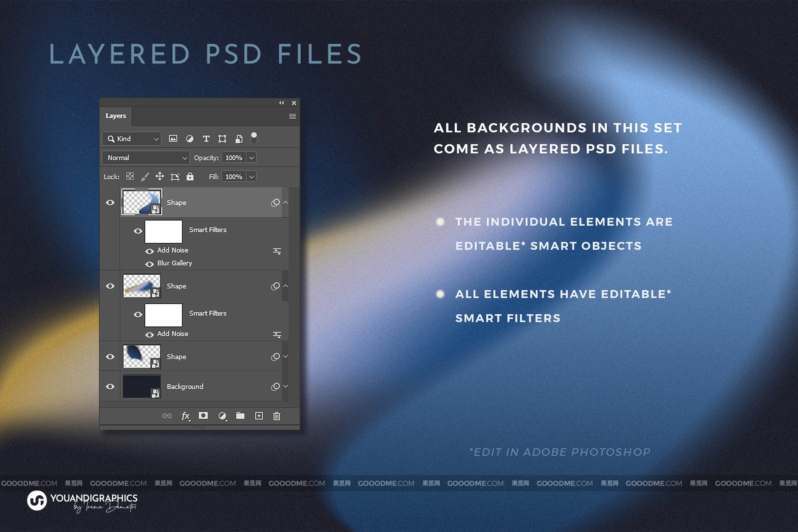Add a layer mask
Viewport: 798px width, 532px height.
coord(203,415)
